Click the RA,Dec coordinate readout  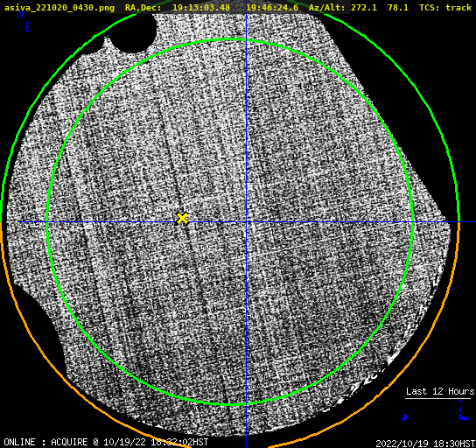212,7
